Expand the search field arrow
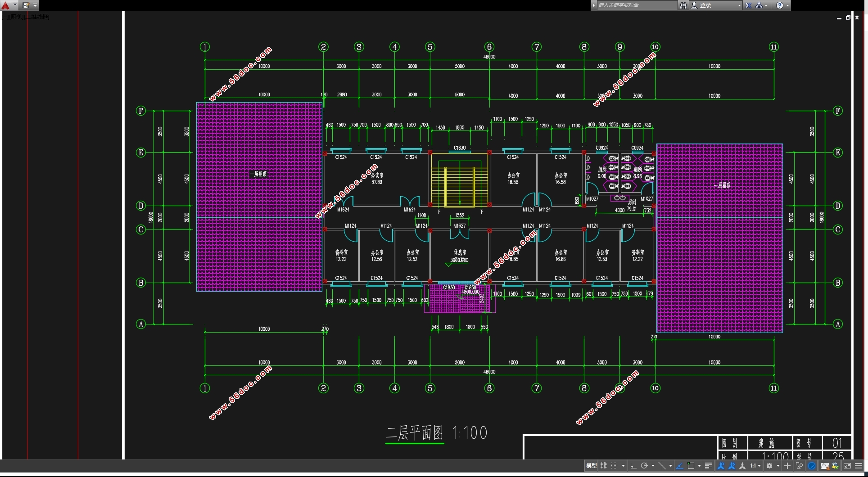The width and height of the screenshot is (868, 477). point(594,5)
